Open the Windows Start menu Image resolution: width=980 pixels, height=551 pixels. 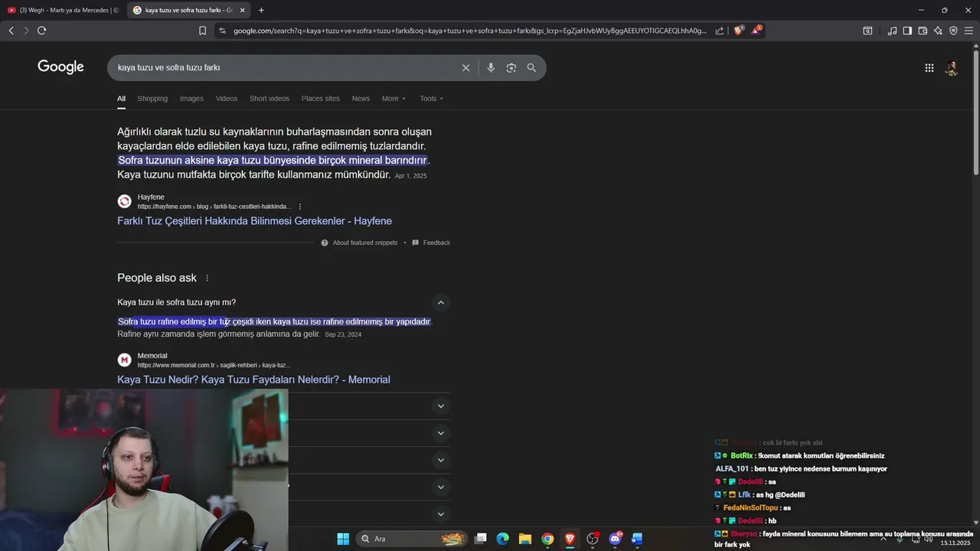pyautogui.click(x=343, y=539)
